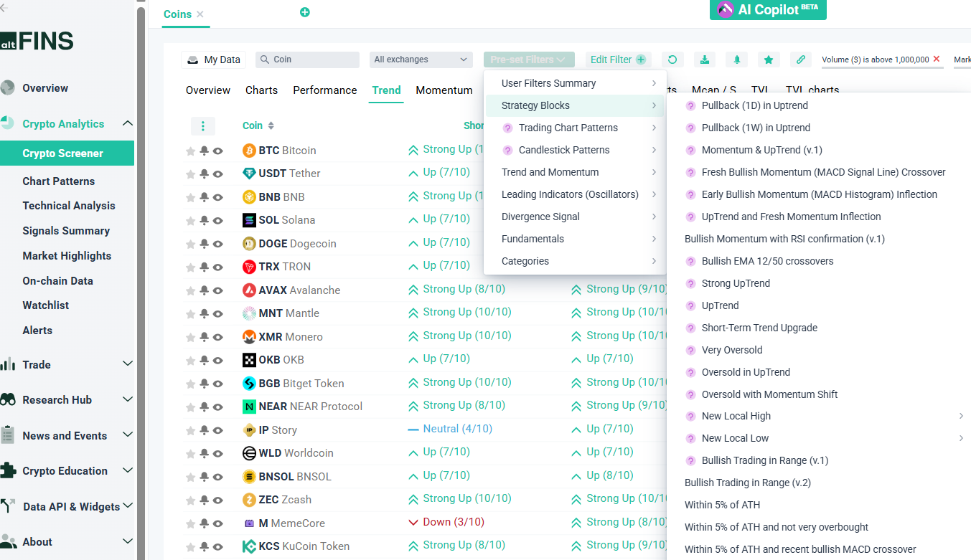Click the download data icon
Image resolution: width=971 pixels, height=560 pixels.
click(x=705, y=60)
